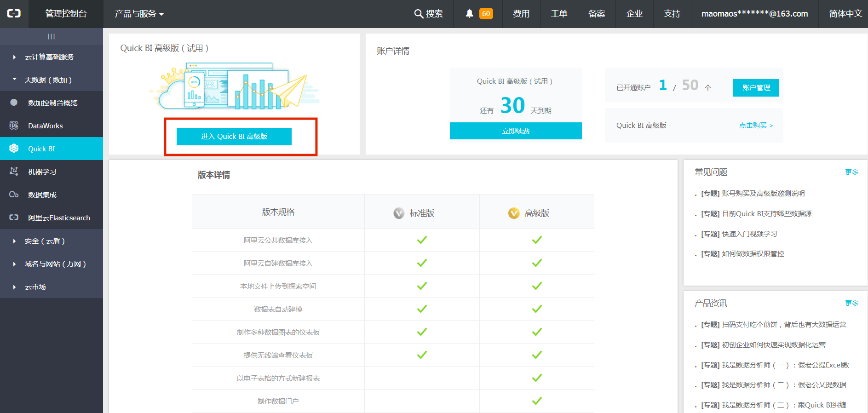Open notifications bell icon
Image resolution: width=868 pixels, height=413 pixels.
tap(469, 13)
